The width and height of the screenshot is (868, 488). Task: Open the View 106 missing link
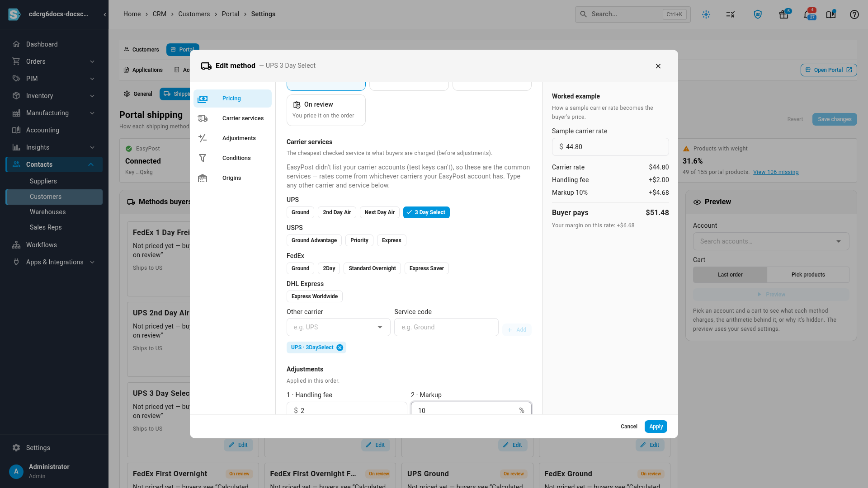776,172
